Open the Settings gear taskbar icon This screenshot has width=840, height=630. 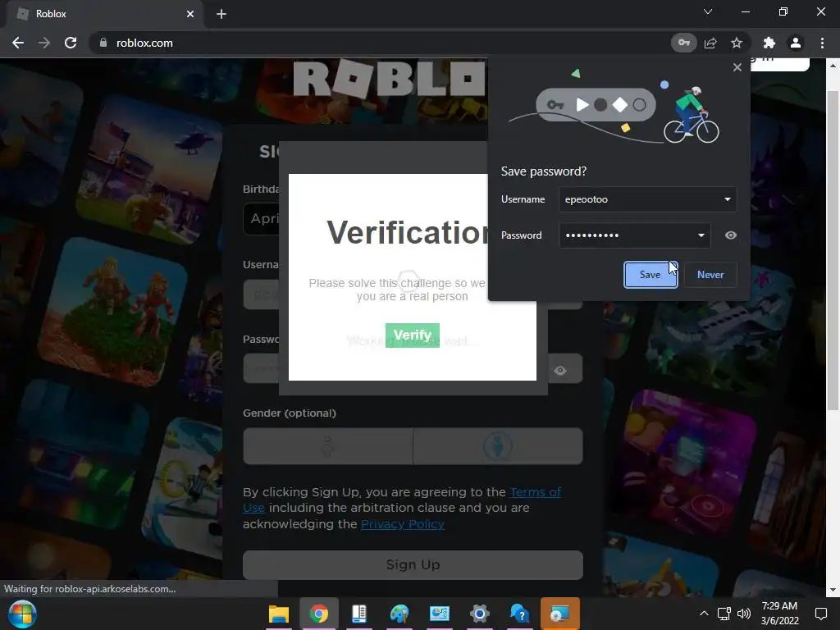(479, 614)
